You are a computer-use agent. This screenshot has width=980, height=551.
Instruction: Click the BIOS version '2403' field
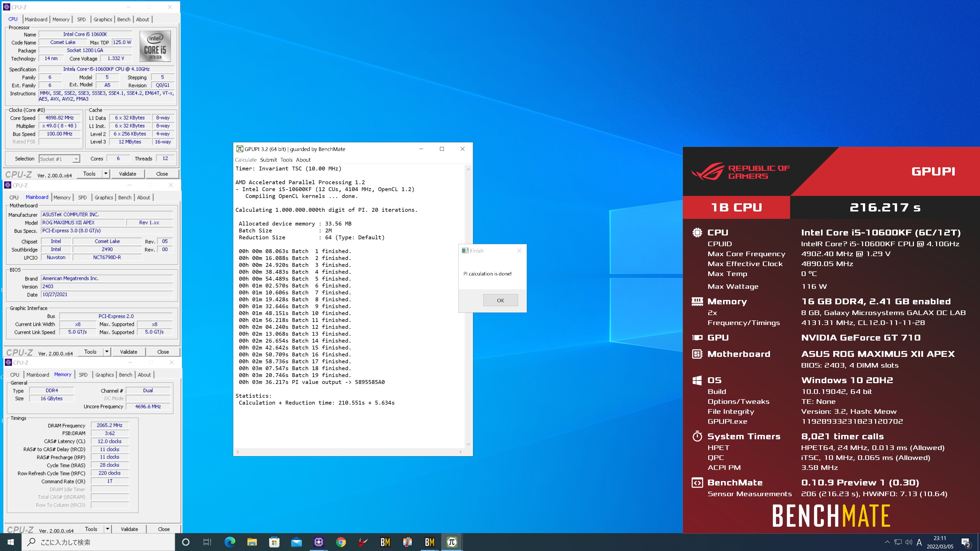(106, 286)
